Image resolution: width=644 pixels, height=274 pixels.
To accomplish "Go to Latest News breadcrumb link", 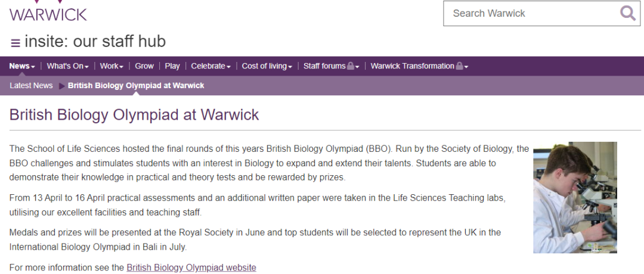I will (x=31, y=85).
